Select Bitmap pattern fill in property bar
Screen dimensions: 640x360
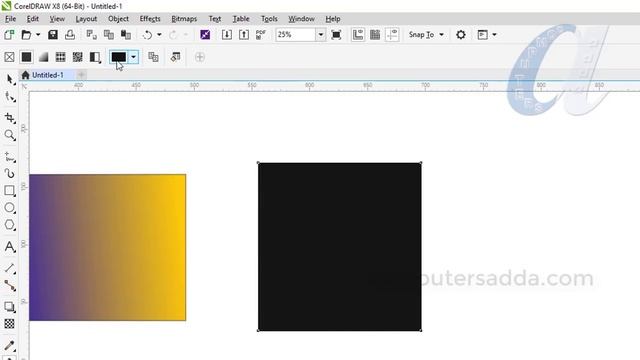78,57
